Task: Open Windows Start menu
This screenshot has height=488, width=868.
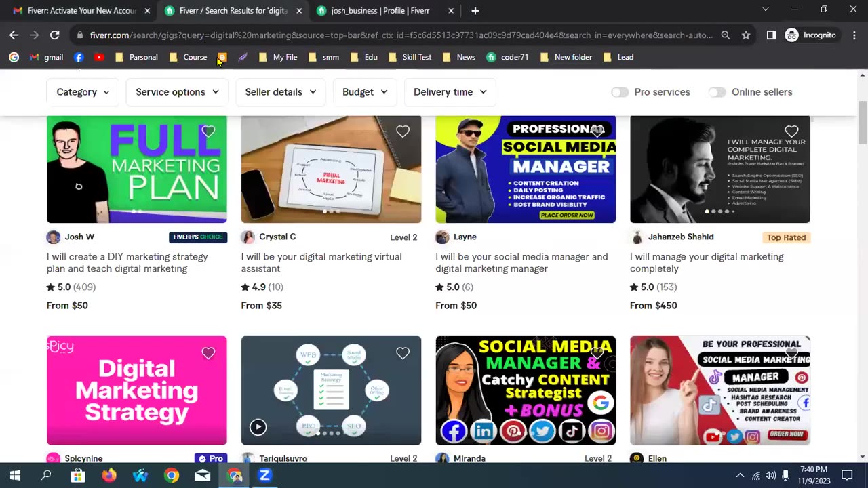Action: [15, 475]
